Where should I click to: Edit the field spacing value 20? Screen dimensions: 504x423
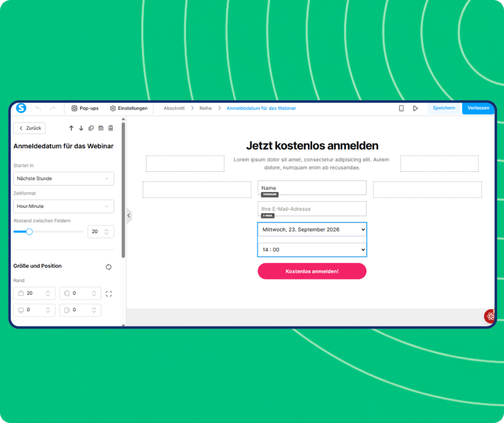click(x=101, y=232)
